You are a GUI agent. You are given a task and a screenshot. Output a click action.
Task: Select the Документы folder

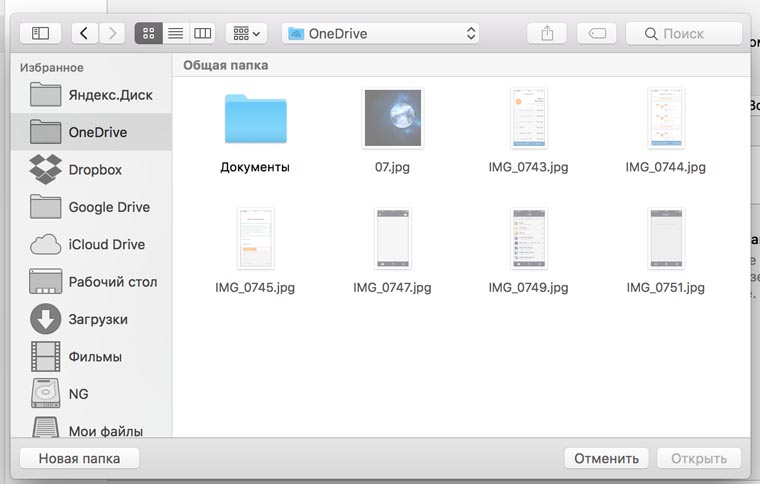(255, 119)
